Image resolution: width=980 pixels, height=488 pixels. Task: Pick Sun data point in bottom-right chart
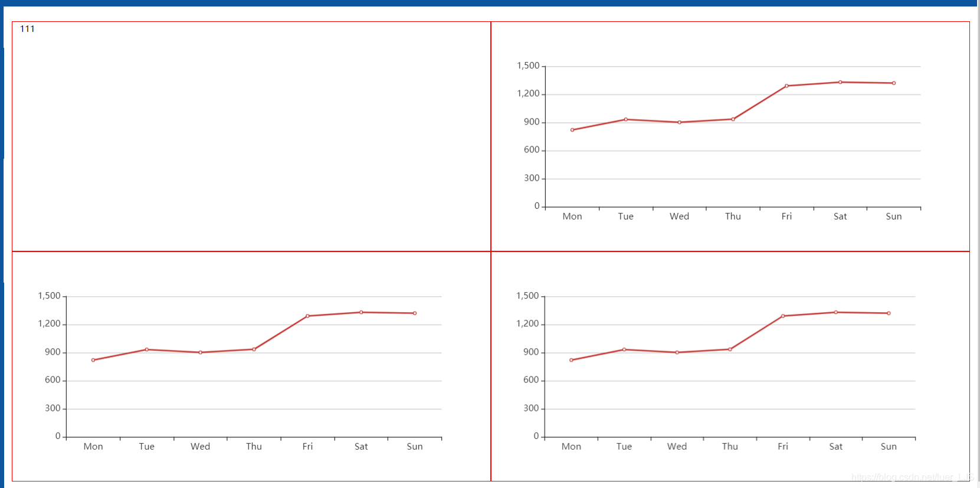coord(889,313)
